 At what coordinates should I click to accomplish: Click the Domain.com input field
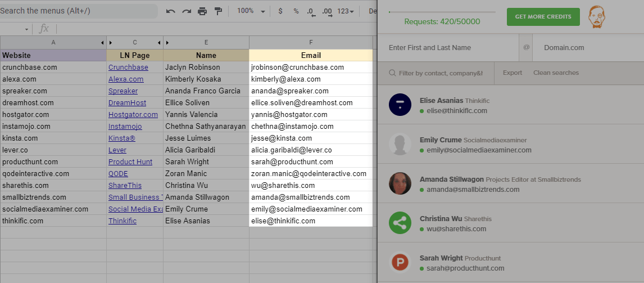[x=588, y=48]
